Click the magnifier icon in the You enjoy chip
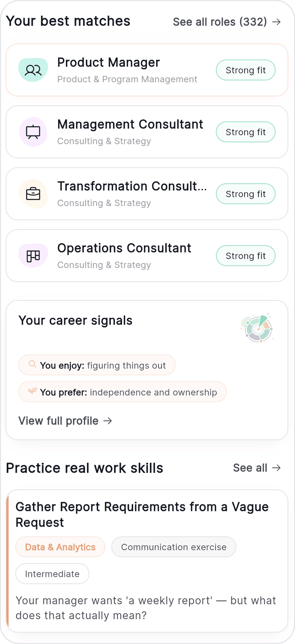 tap(32, 365)
